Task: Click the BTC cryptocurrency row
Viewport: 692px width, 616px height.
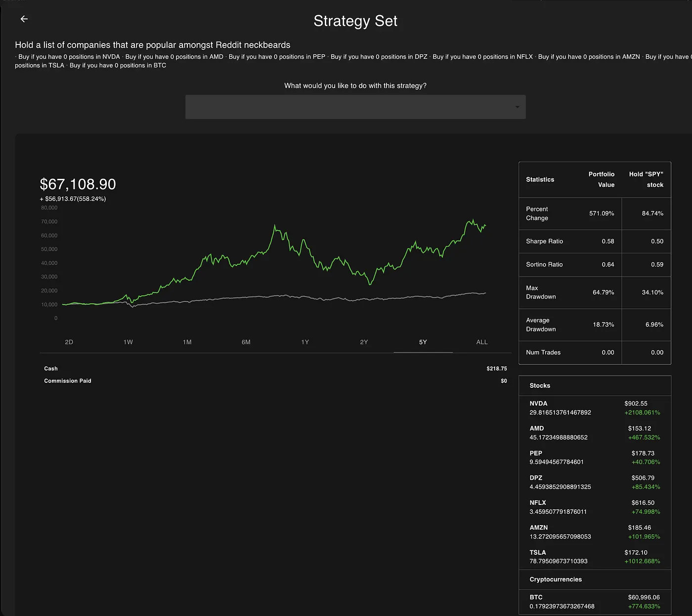Action: pos(595,602)
